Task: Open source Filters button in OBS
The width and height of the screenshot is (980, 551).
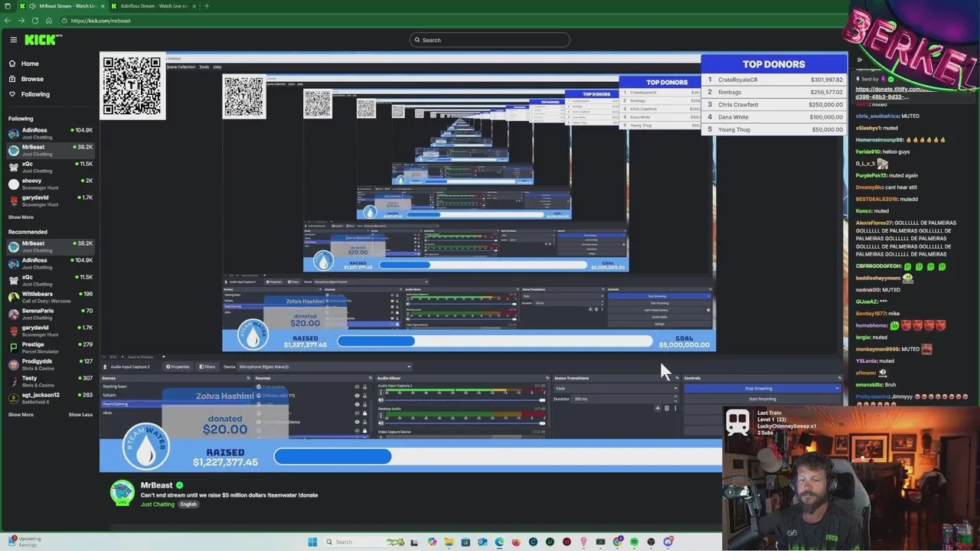Action: 207,367
